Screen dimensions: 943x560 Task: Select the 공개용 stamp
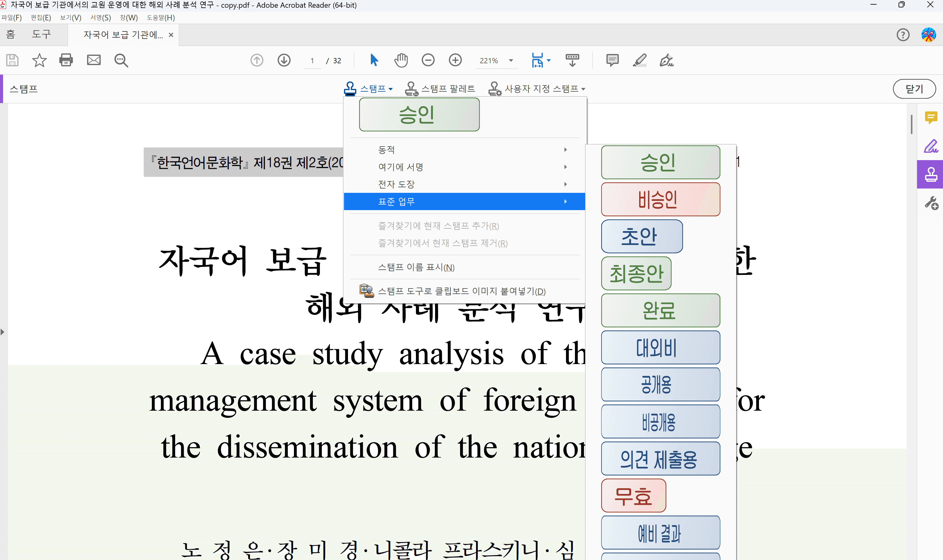(660, 384)
